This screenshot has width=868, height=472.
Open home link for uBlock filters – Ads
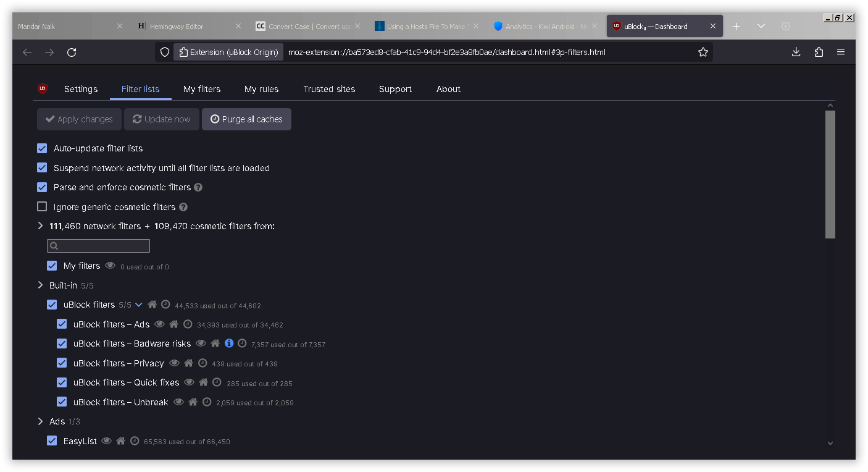pos(173,324)
